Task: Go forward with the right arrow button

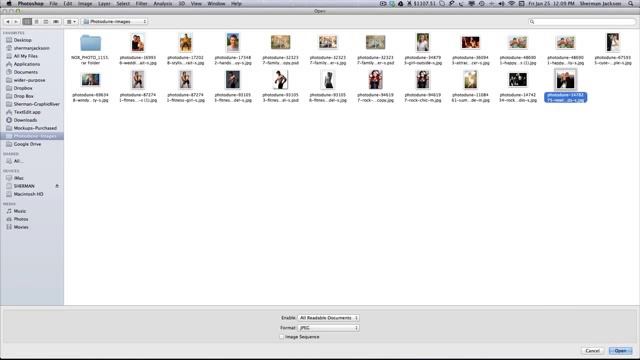Action: (x=16, y=22)
